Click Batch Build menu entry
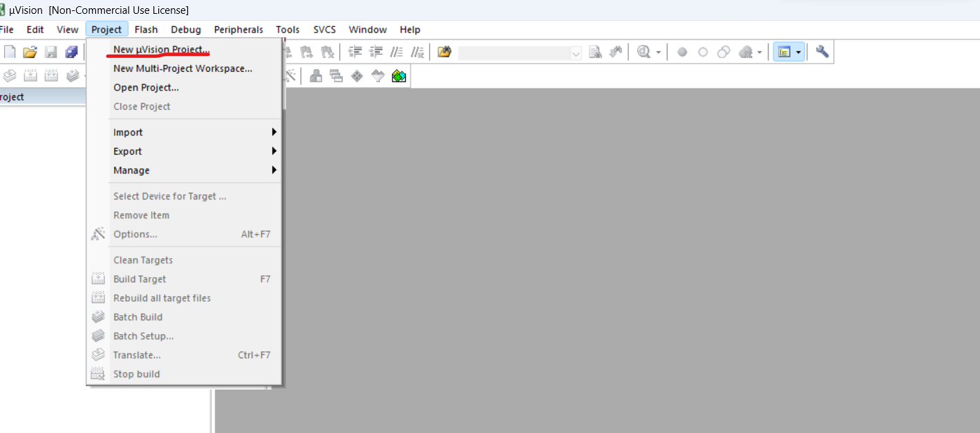The image size is (980, 433). (185, 317)
